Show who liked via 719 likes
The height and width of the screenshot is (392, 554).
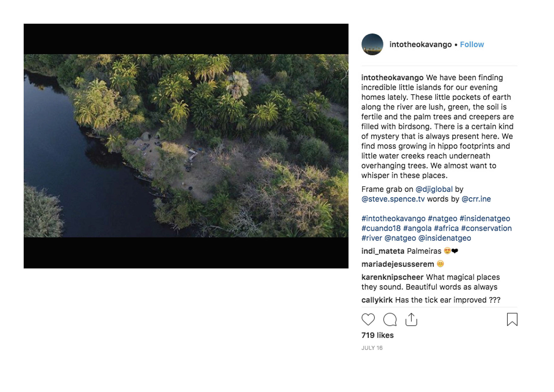click(x=377, y=335)
